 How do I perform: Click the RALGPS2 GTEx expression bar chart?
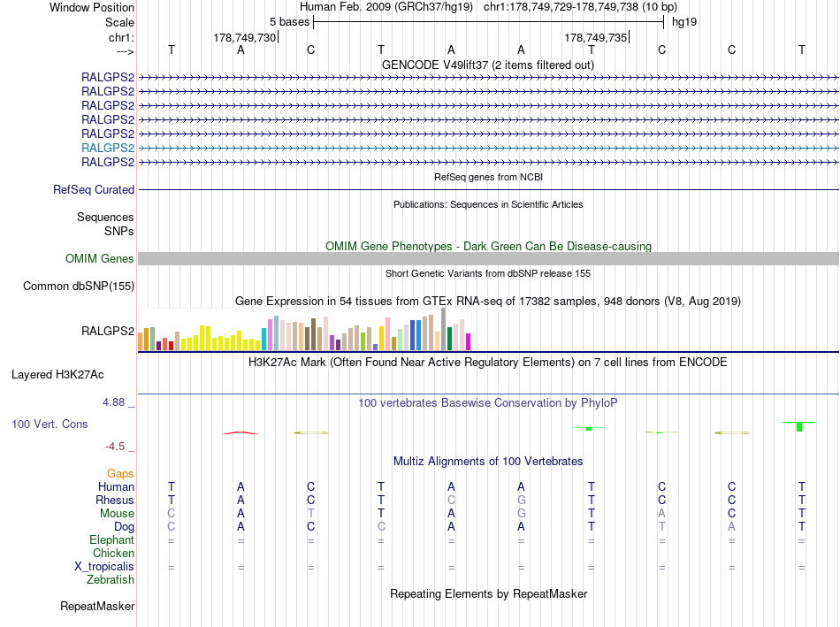pos(304,330)
